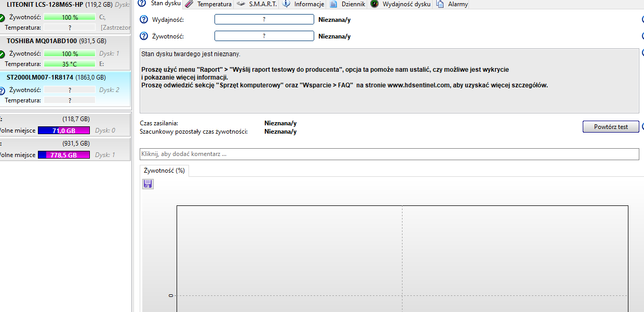Select the 118,7 GB partition entry
This screenshot has width=644, height=312.
(x=65, y=125)
